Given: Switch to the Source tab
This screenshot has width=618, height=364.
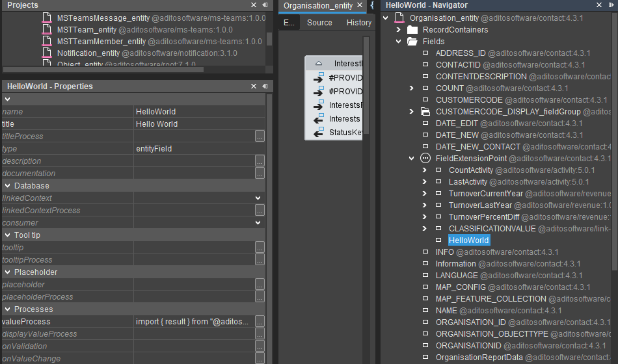Looking at the screenshot, I should click(x=319, y=23).
